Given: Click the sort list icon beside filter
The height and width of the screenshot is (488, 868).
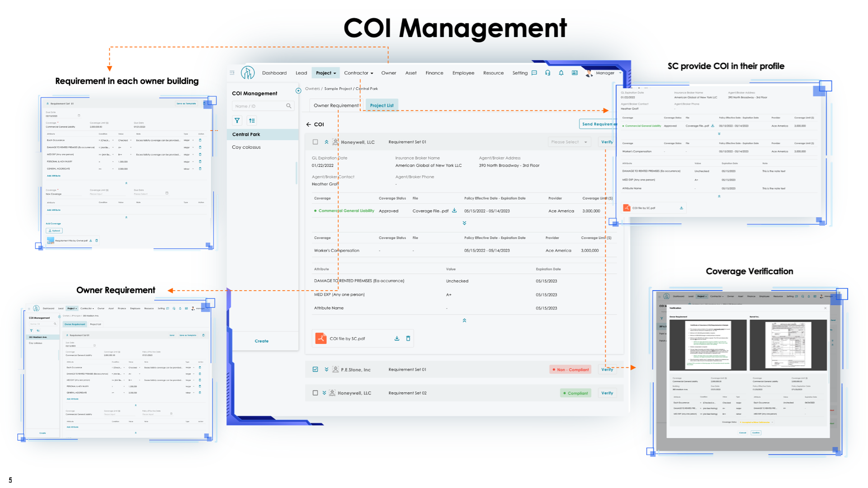Looking at the screenshot, I should (x=252, y=121).
